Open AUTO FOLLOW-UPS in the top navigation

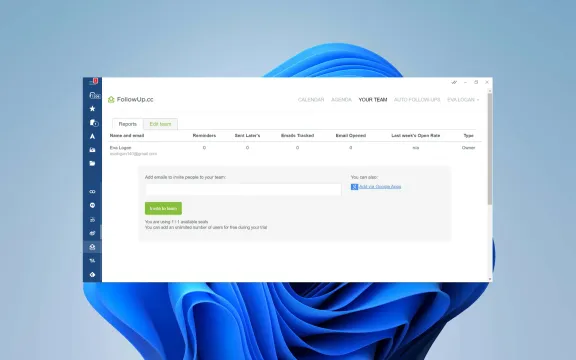point(417,100)
